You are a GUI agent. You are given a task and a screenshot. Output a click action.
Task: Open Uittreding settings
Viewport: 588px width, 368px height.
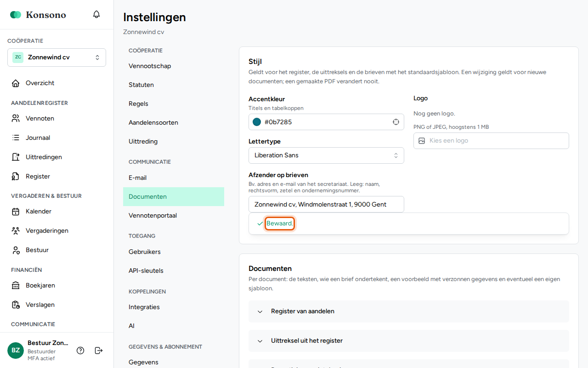[174, 142]
